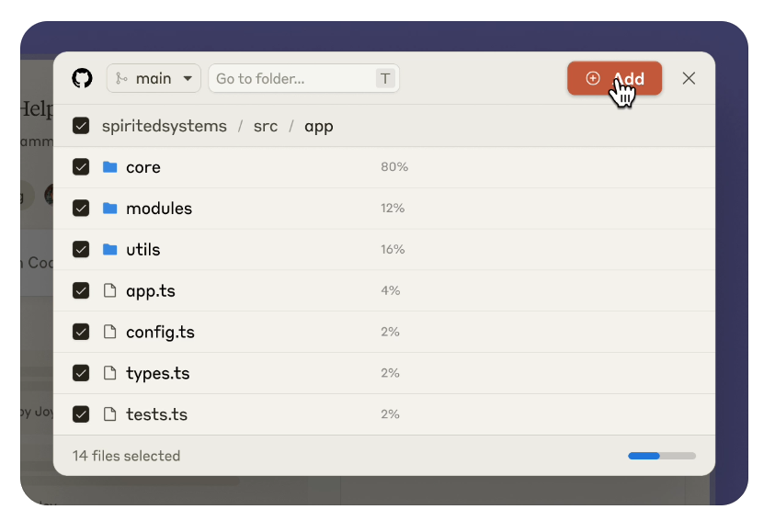This screenshot has width=764, height=532.
Task: Uncheck the core folder checkbox
Action: click(81, 167)
